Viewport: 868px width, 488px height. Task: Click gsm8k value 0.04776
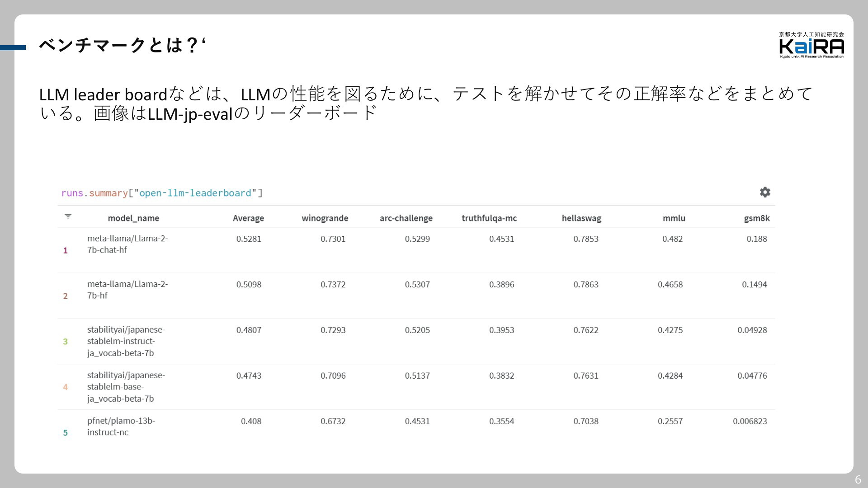(x=752, y=376)
